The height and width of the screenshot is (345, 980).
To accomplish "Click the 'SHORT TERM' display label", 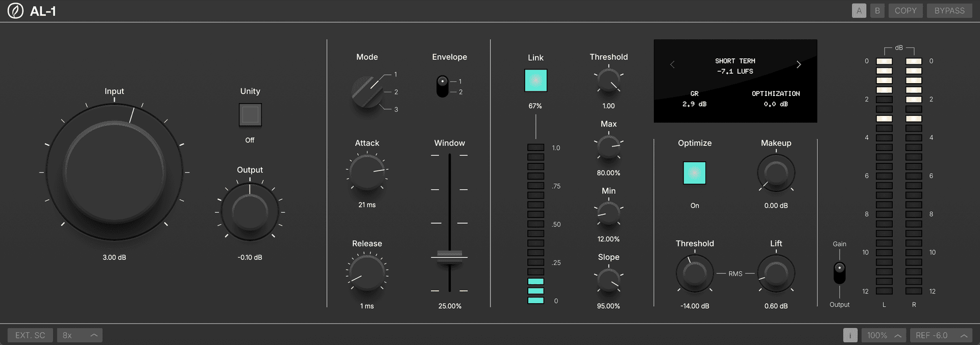I will 735,61.
